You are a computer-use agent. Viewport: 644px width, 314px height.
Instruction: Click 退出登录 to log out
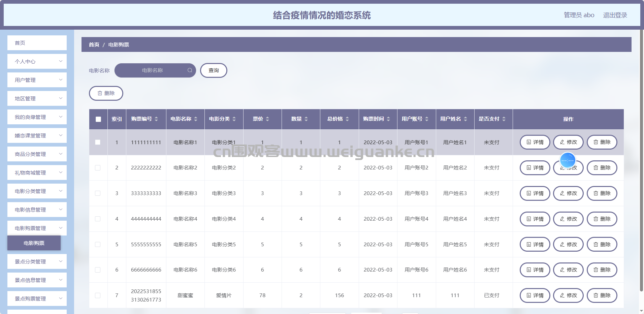(x=615, y=15)
